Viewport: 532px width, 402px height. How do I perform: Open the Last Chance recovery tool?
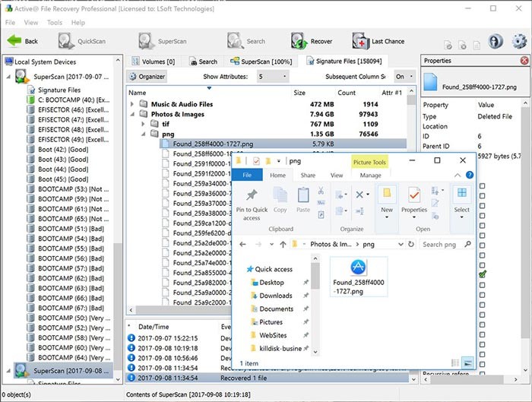pyautogui.click(x=361, y=41)
